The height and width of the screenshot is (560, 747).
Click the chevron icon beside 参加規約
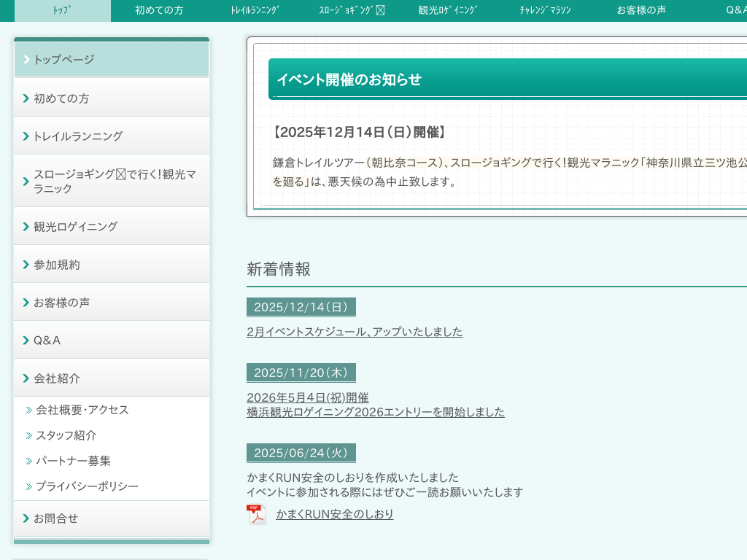(26, 265)
